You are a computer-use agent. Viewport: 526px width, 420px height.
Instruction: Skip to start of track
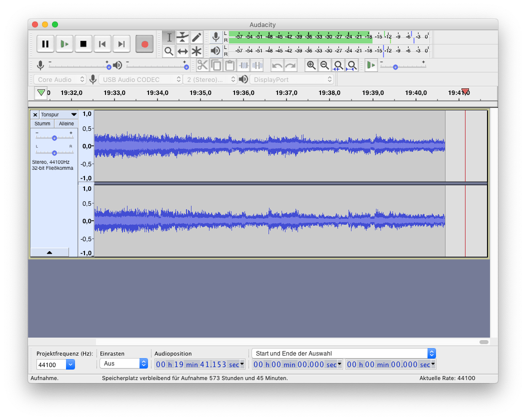click(102, 44)
